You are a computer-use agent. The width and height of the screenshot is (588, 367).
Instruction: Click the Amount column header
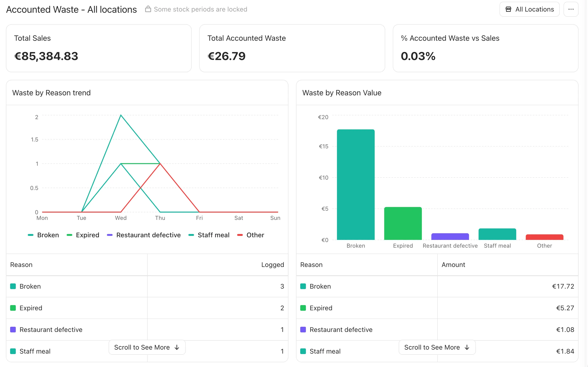pos(453,265)
